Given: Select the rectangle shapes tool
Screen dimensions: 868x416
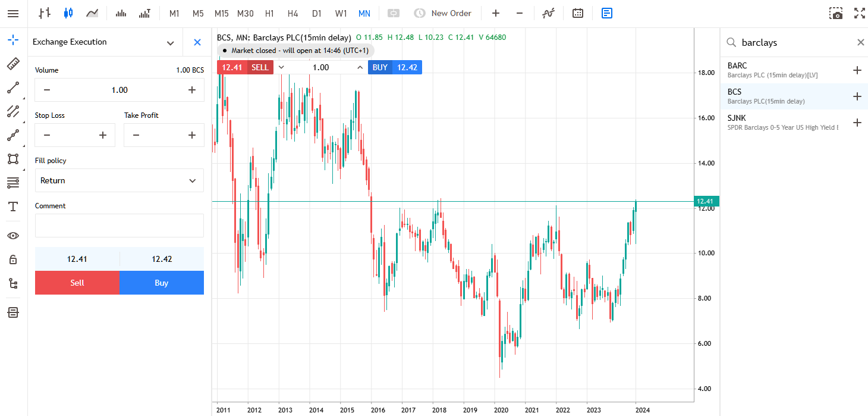Looking at the screenshot, I should pos(13,159).
